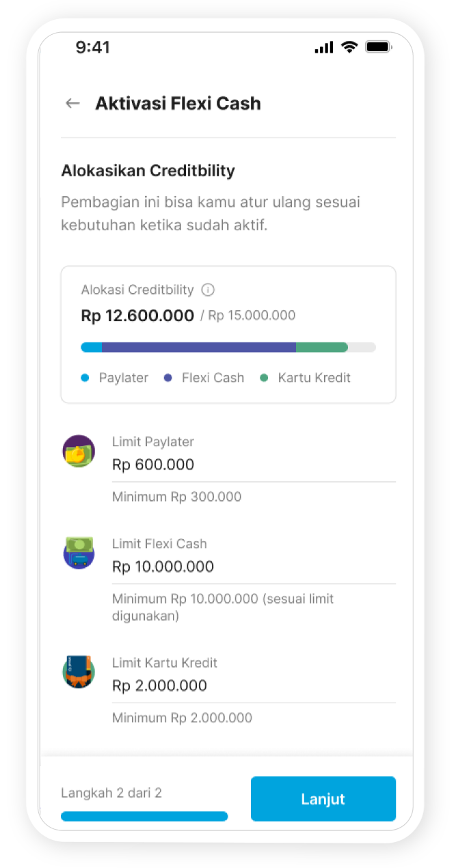Tap the Aktivasi Flexi Cash page title
The height and width of the screenshot is (868, 456).
pos(178,103)
